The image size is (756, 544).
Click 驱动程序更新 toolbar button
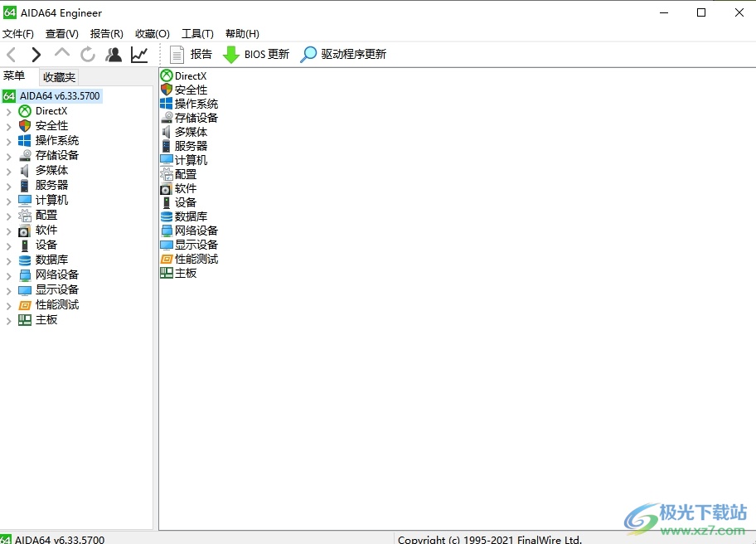(x=343, y=54)
